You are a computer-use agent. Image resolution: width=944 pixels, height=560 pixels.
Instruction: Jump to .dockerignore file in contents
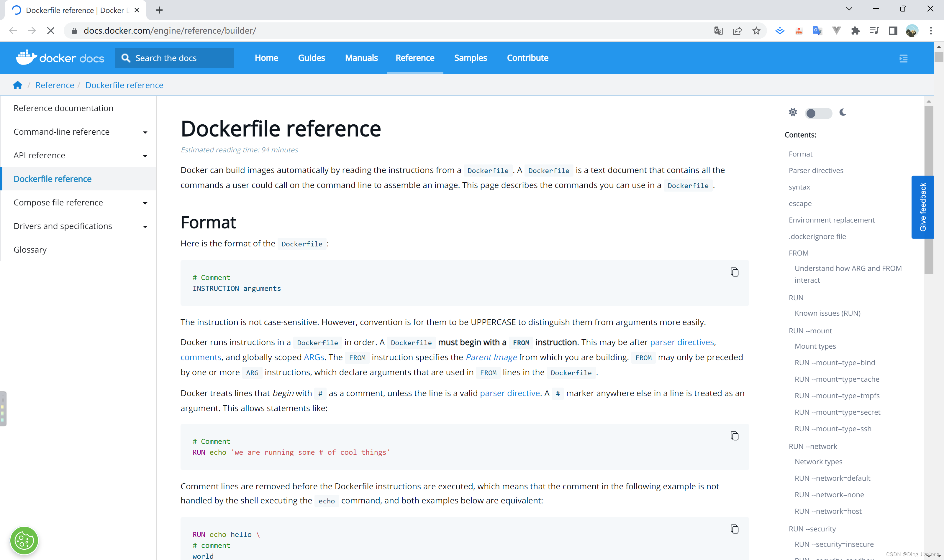(x=817, y=237)
